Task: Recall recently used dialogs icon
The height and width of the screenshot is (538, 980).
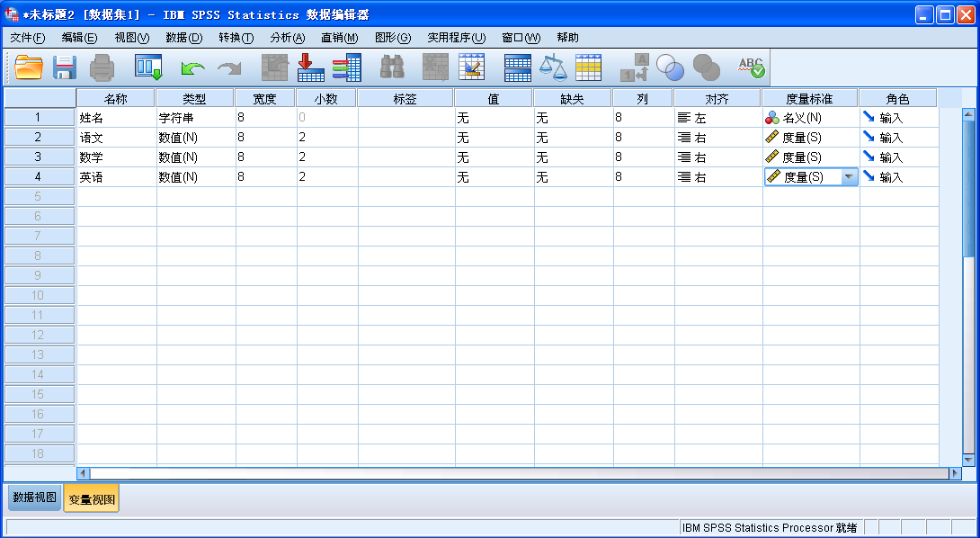Action: pos(148,67)
